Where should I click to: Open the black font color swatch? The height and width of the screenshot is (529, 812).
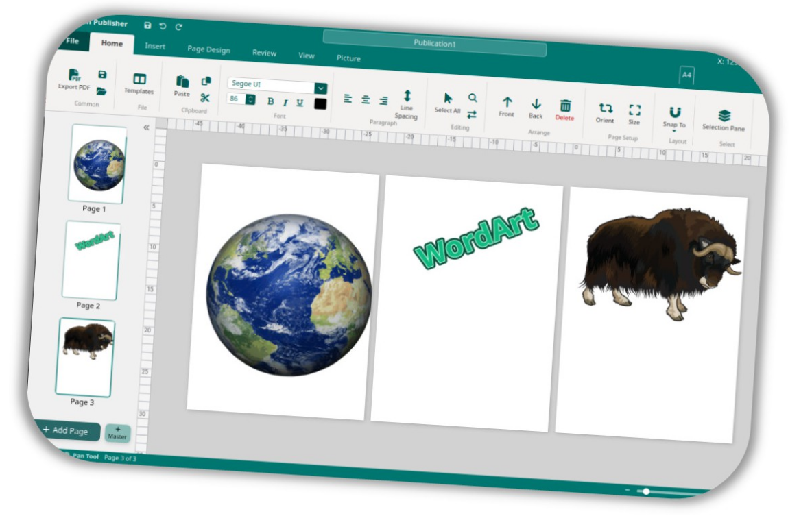[x=320, y=104]
